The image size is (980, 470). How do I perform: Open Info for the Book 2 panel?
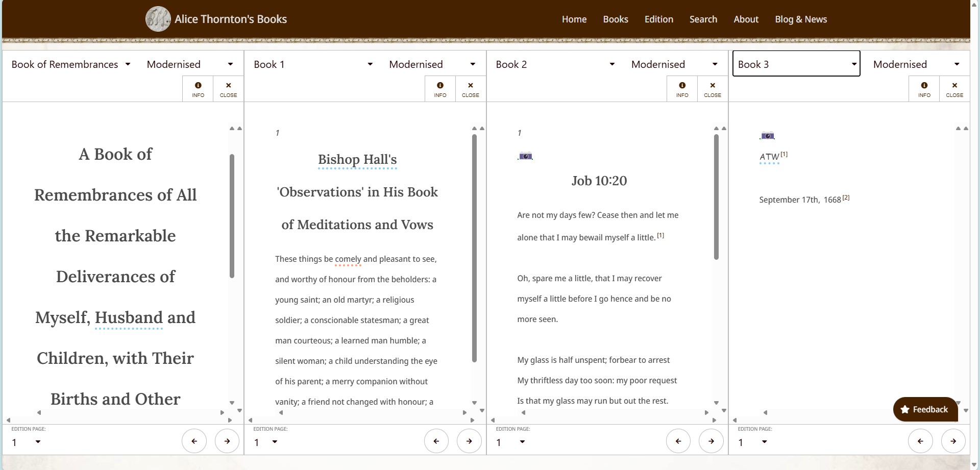(x=682, y=89)
